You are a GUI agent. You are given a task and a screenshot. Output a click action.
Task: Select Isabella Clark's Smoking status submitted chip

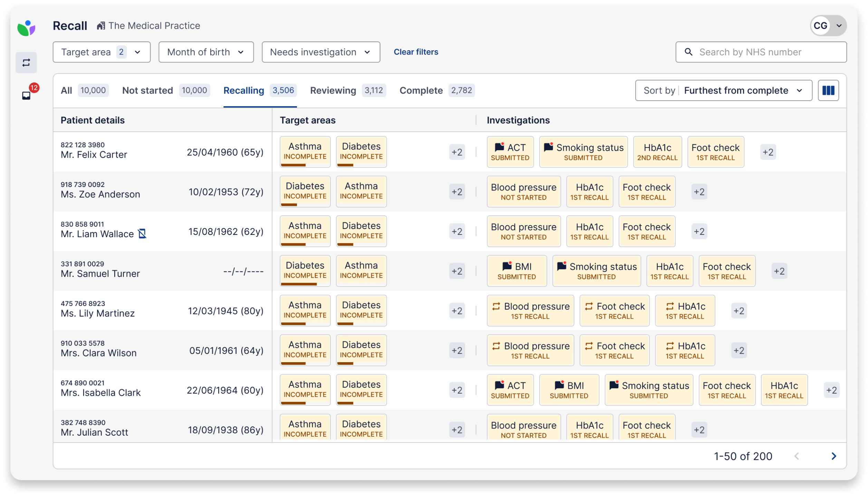(648, 390)
